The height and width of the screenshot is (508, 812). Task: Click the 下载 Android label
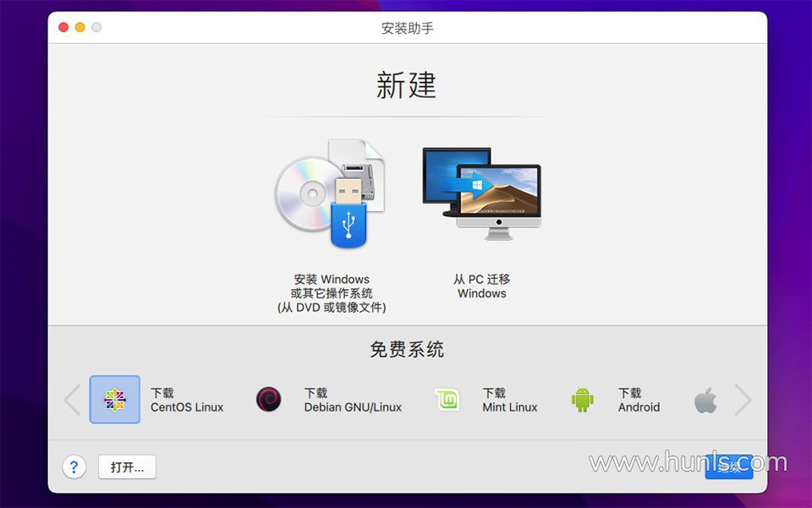(639, 400)
